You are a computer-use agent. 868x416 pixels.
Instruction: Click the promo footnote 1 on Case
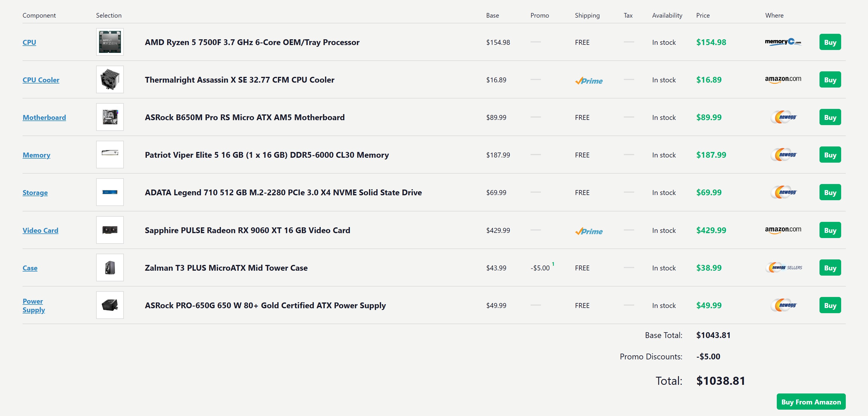[553, 264]
